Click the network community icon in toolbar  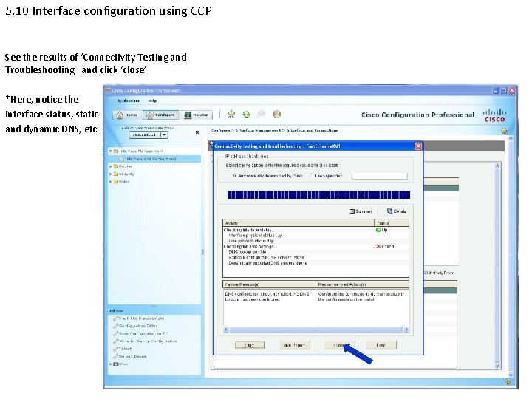point(231,115)
